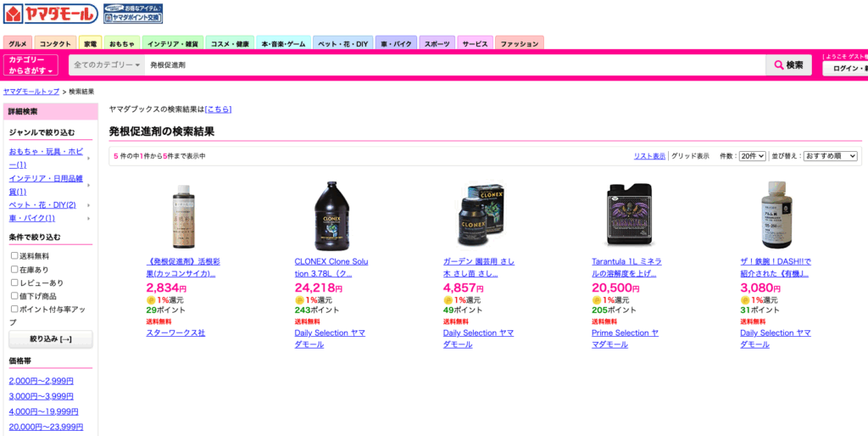Open the 車・バイク category tab
This screenshot has width=868, height=436.
(396, 43)
